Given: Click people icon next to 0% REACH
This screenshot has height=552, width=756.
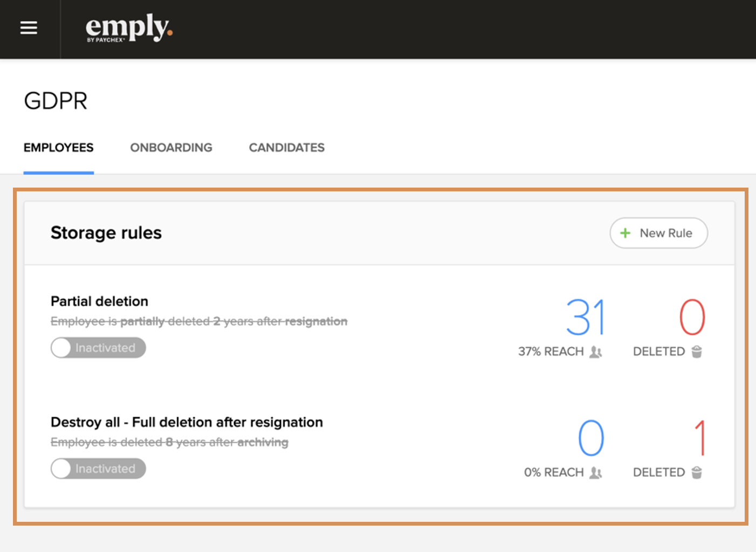Looking at the screenshot, I should coord(596,473).
